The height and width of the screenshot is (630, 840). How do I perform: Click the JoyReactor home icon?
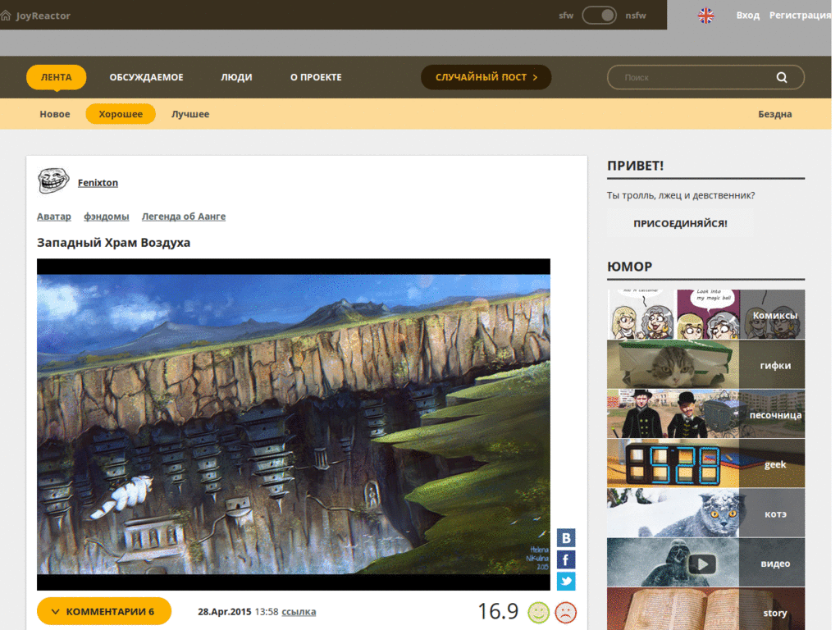click(x=6, y=16)
